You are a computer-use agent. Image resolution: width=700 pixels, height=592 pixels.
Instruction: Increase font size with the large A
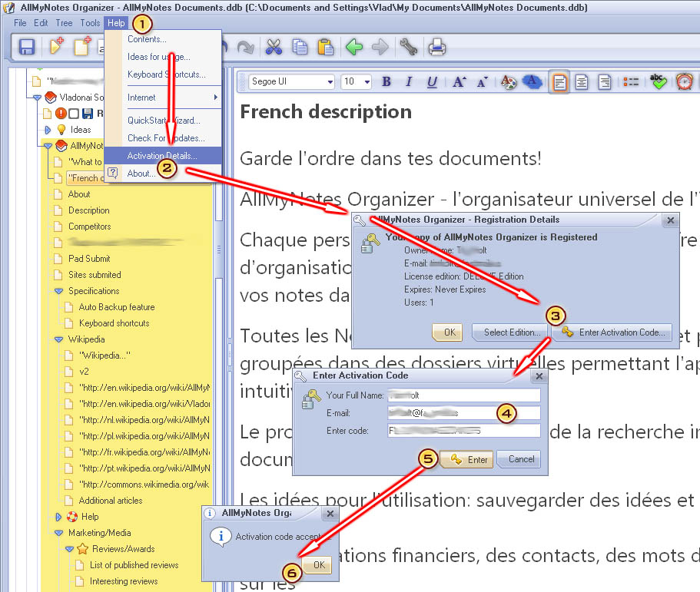pos(459,81)
